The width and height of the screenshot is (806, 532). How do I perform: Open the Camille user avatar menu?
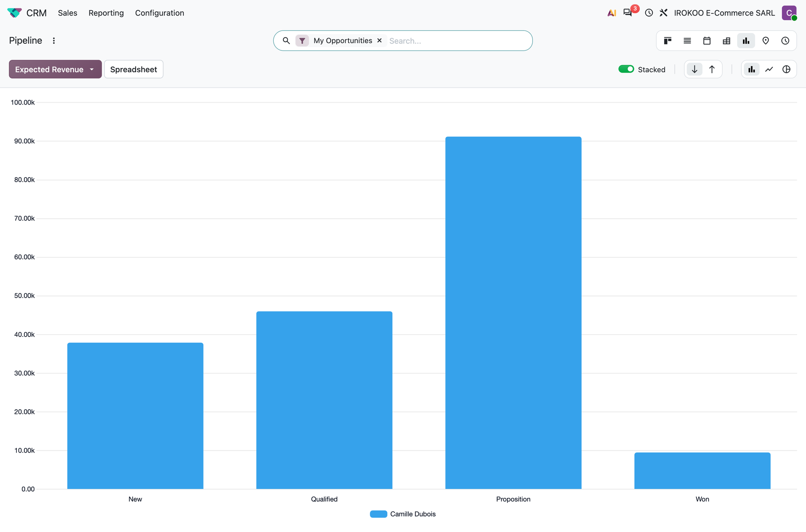[x=789, y=13]
